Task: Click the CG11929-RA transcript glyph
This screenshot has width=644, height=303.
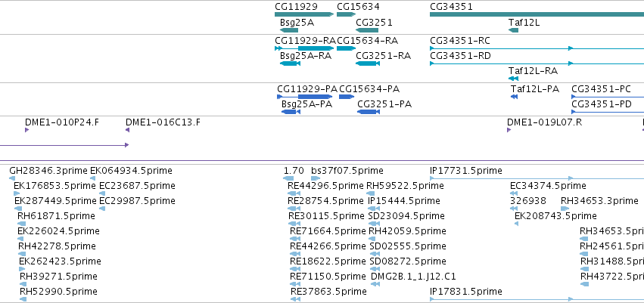Action: click(304, 48)
